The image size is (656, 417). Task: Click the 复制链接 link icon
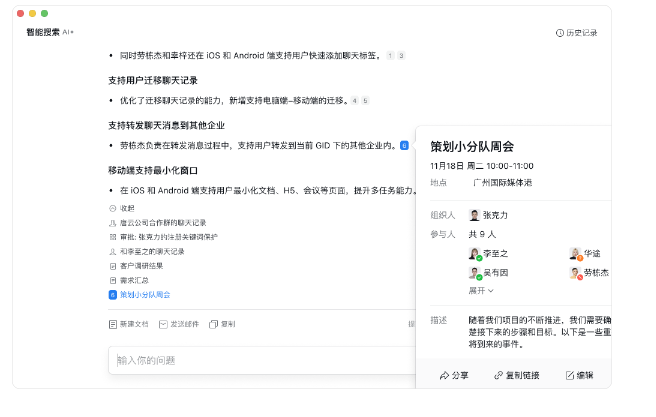[x=498, y=376]
